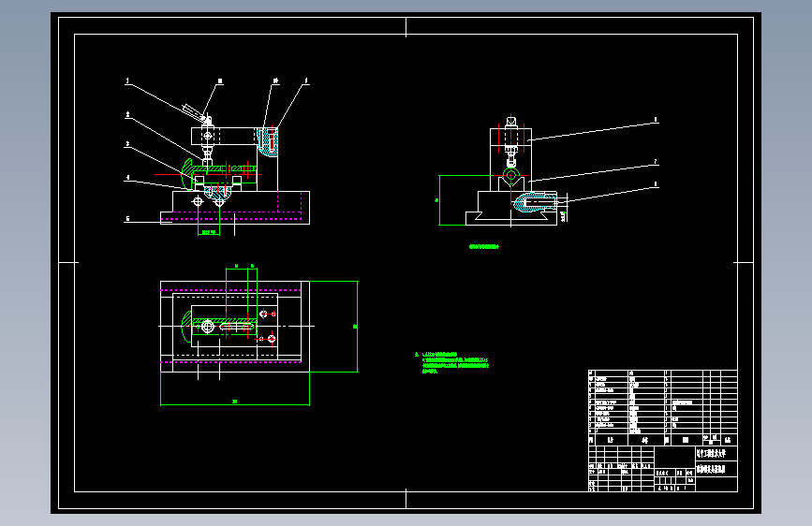Click the top center mark on the drawing border

click(x=406, y=27)
